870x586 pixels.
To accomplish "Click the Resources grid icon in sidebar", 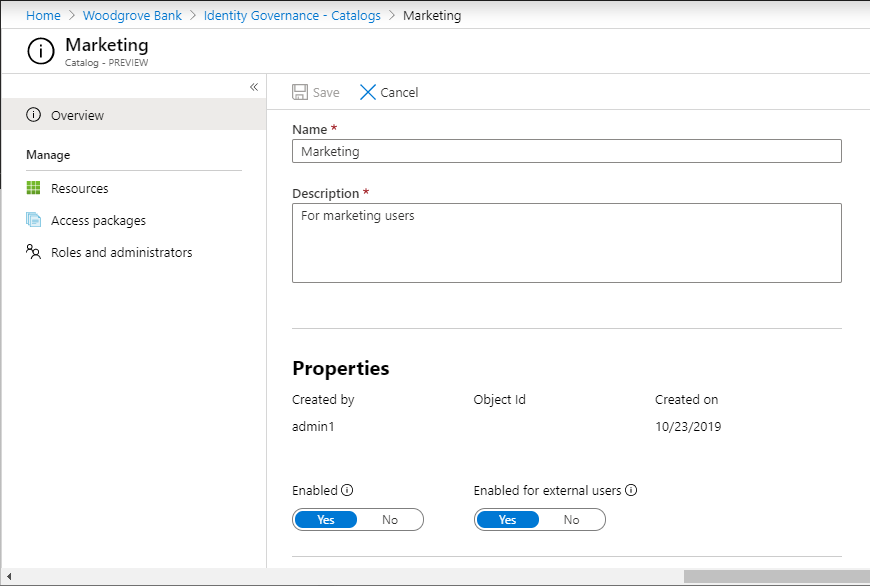I will (35, 188).
